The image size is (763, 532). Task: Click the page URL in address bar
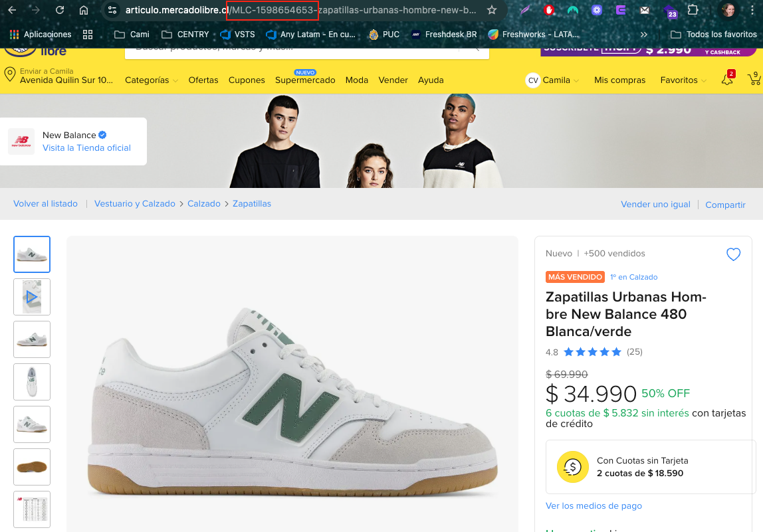[x=300, y=10]
